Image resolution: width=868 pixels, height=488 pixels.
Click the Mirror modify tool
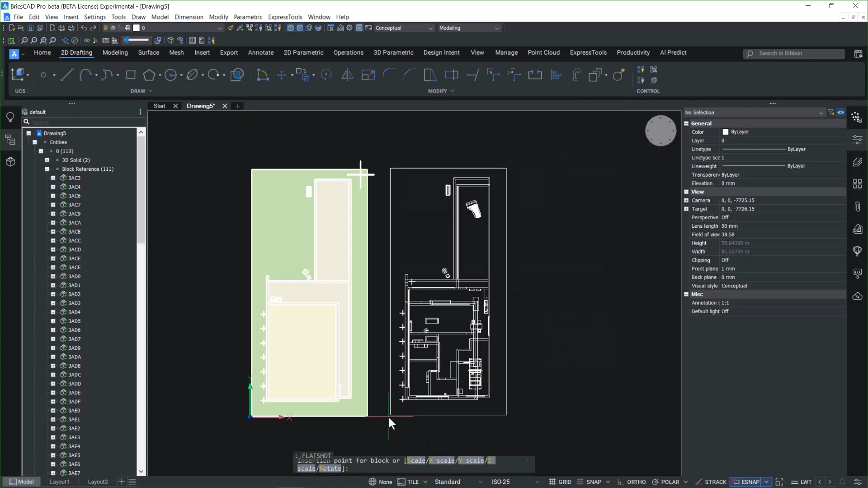point(347,75)
